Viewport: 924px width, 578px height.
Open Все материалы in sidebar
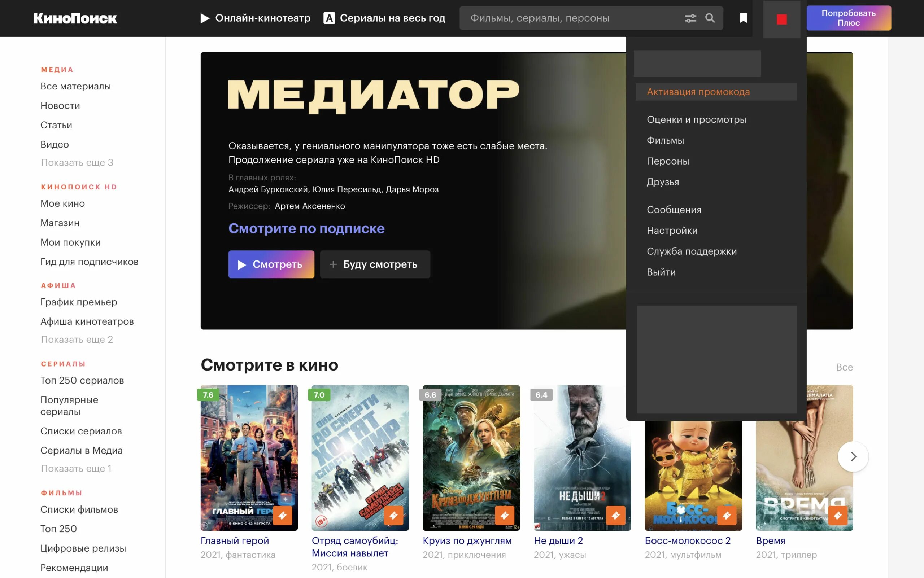[76, 86]
